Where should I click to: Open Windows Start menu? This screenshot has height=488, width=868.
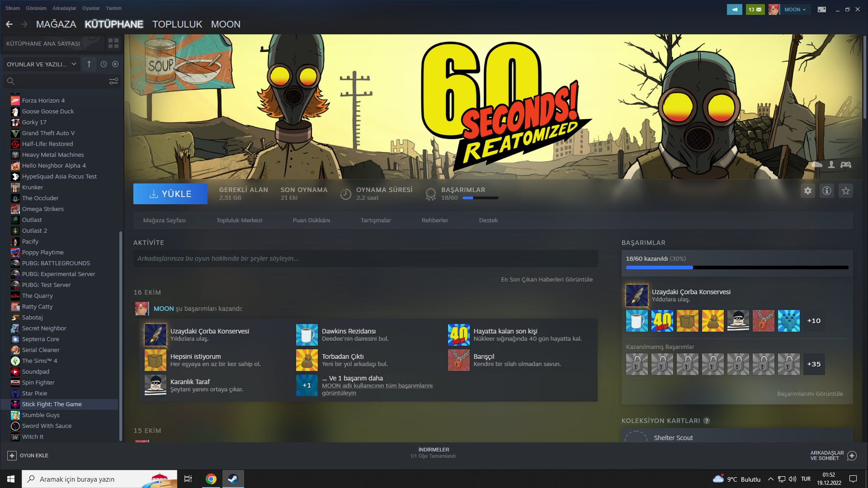(11, 479)
